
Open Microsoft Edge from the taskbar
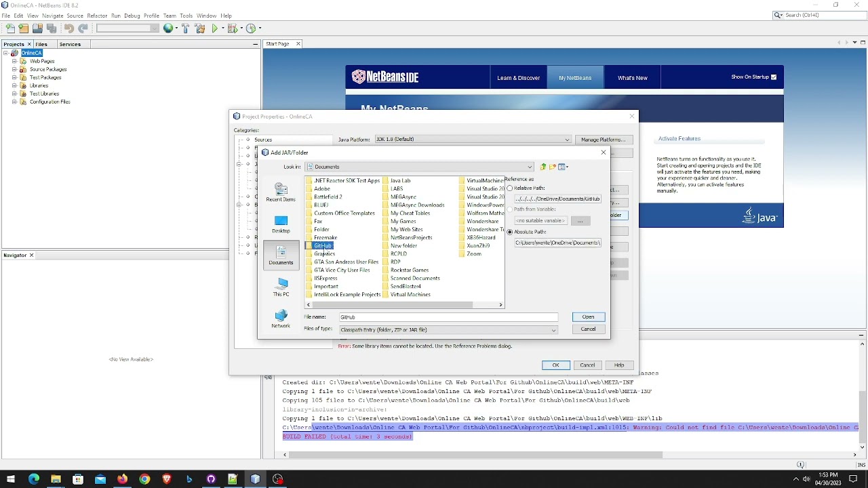tap(33, 479)
